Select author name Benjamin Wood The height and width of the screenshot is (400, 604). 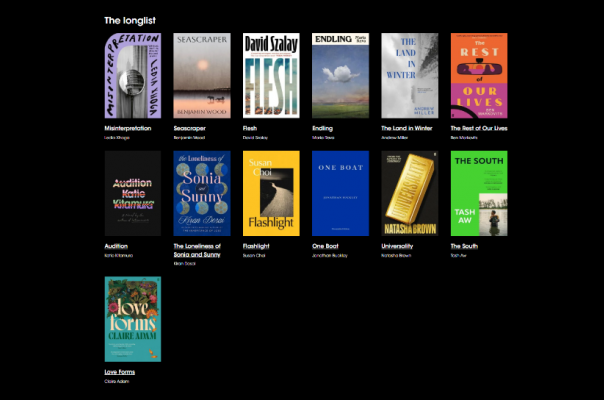pos(189,138)
